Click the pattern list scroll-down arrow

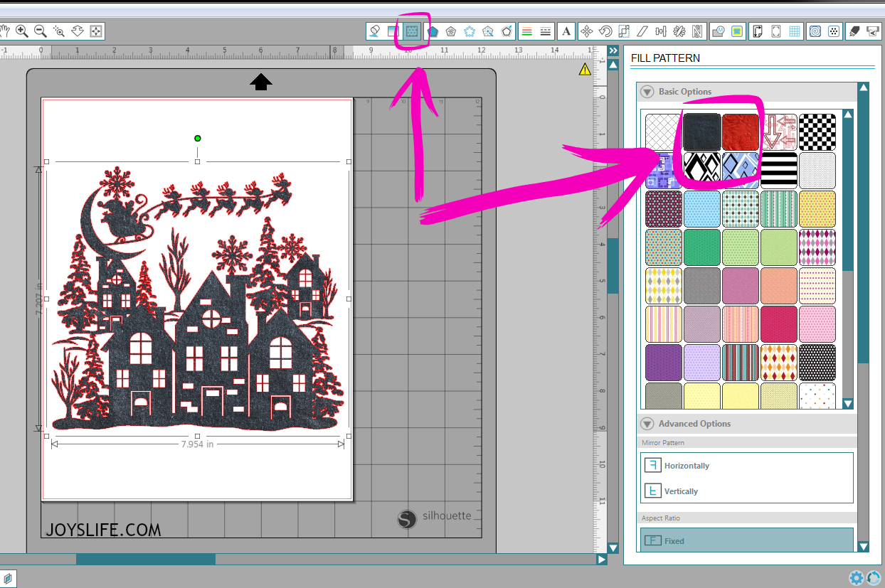pyautogui.click(x=847, y=404)
